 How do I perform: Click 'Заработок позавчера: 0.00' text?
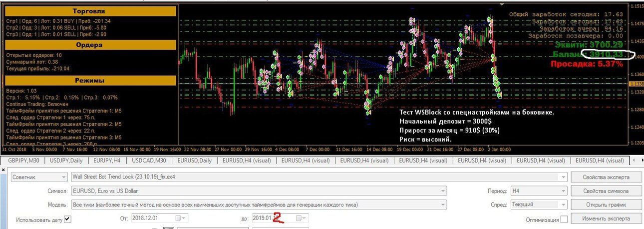[576, 35]
